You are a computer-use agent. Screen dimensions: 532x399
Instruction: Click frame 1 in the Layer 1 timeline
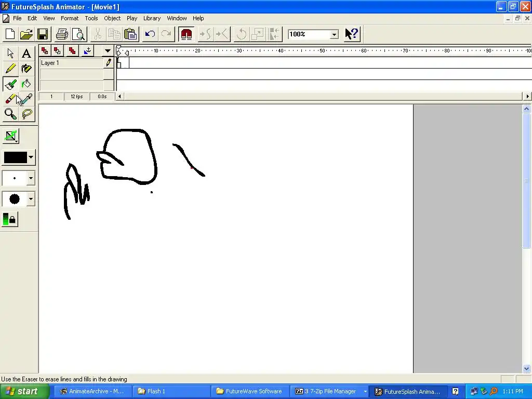point(119,63)
